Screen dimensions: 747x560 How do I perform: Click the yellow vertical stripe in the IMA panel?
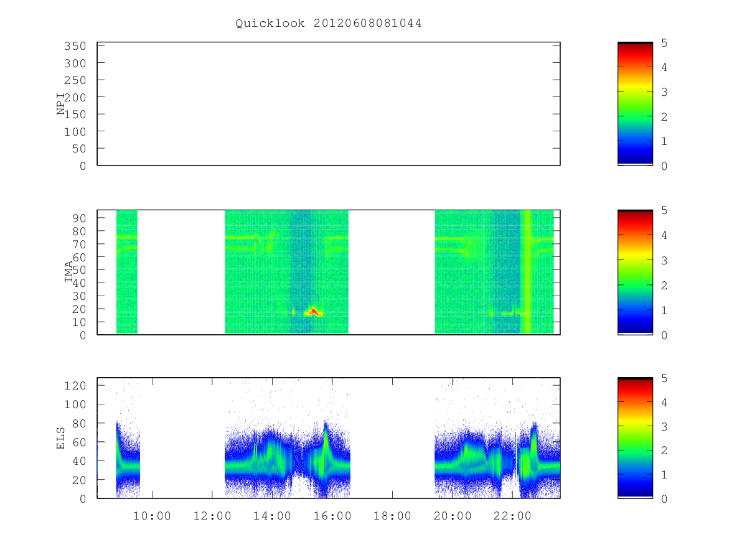coord(527,272)
